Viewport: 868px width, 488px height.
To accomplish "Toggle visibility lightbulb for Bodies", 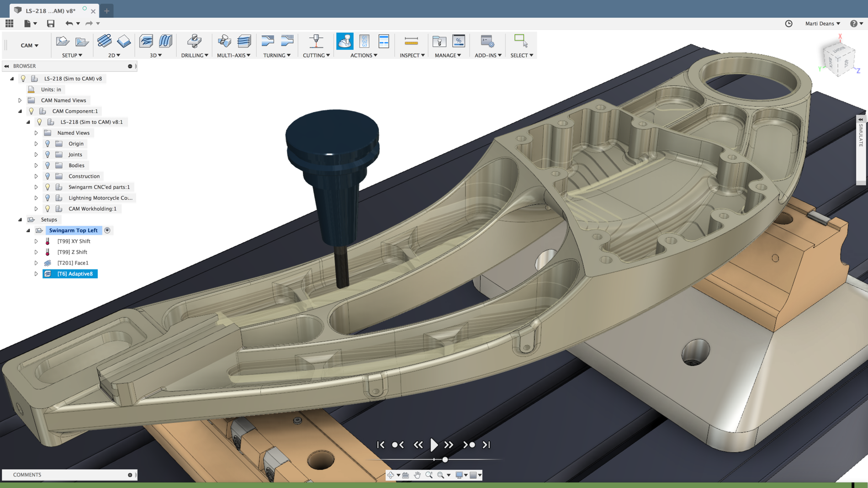I will coord(48,165).
